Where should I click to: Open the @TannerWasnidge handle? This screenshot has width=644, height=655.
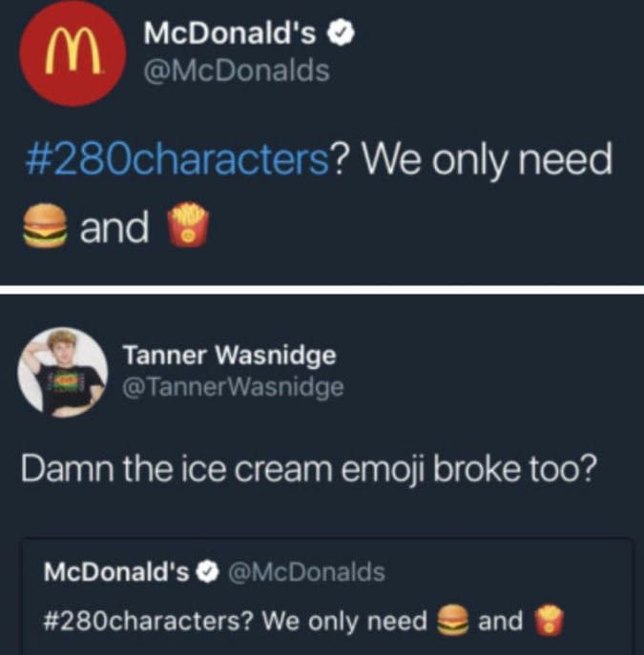(233, 387)
